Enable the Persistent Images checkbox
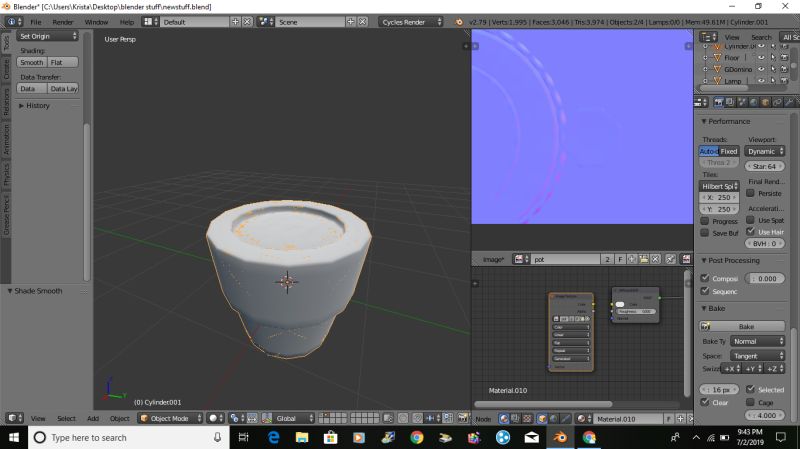This screenshot has width=800, height=449. pos(750,193)
